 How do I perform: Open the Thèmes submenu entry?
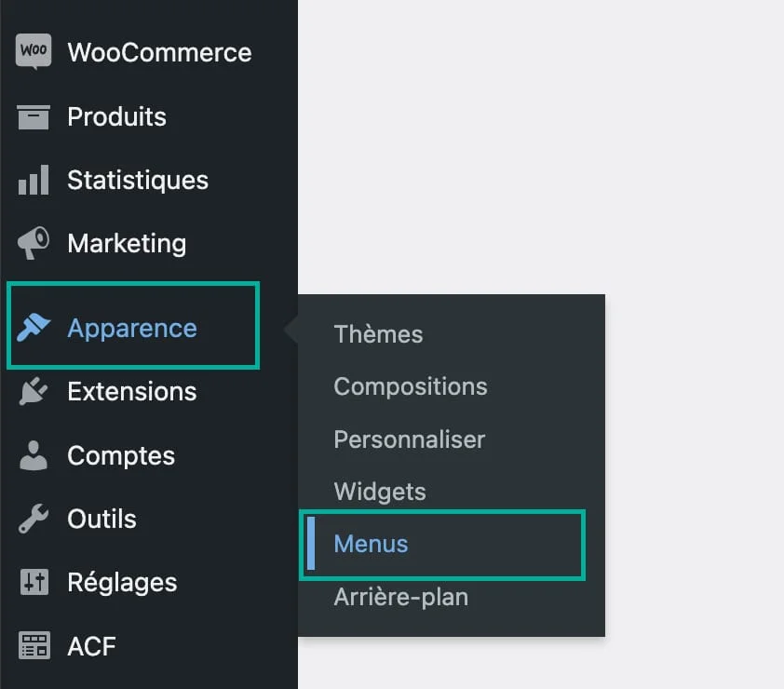coord(378,334)
